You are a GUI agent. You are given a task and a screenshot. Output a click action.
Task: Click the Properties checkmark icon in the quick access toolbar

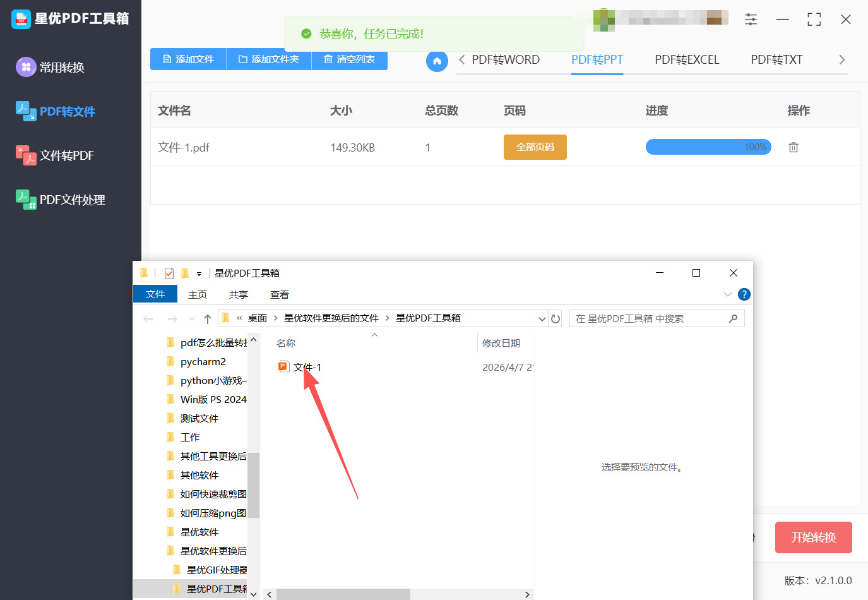click(x=169, y=273)
